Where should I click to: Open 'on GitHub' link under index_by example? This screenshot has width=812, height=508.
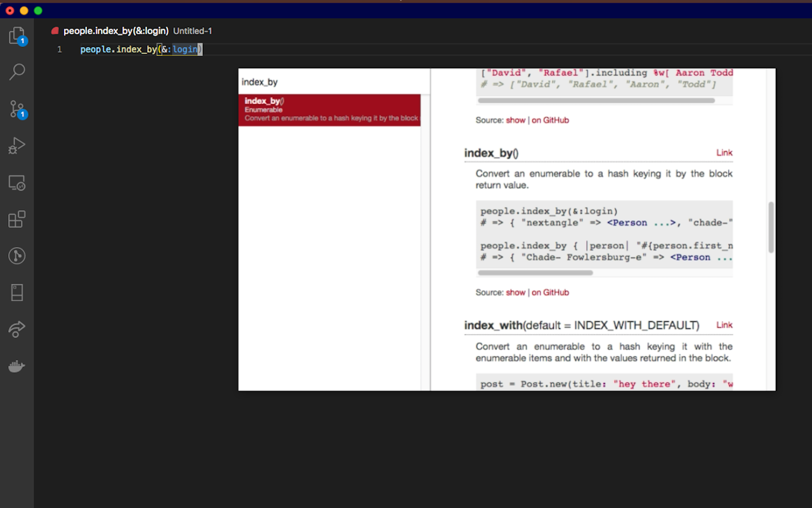coord(550,292)
